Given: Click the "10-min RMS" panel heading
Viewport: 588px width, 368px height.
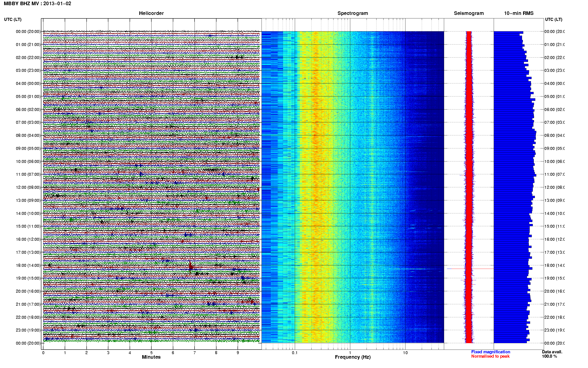Looking at the screenshot, I should [519, 13].
